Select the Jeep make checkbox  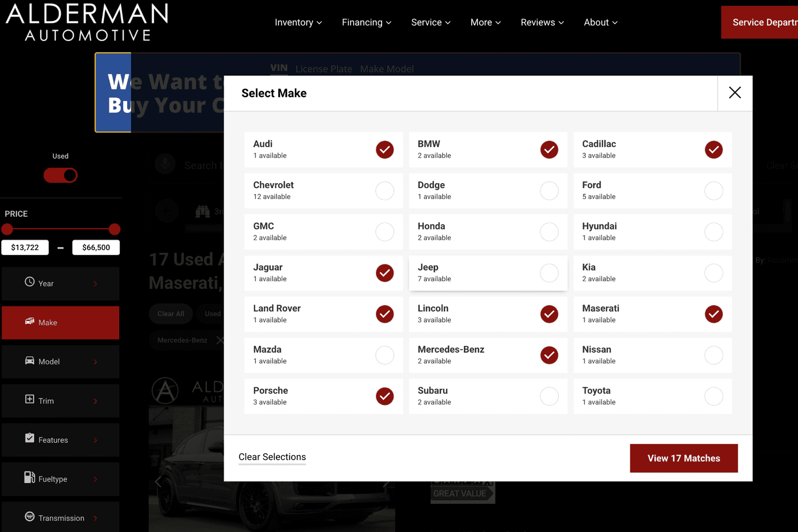click(x=549, y=273)
